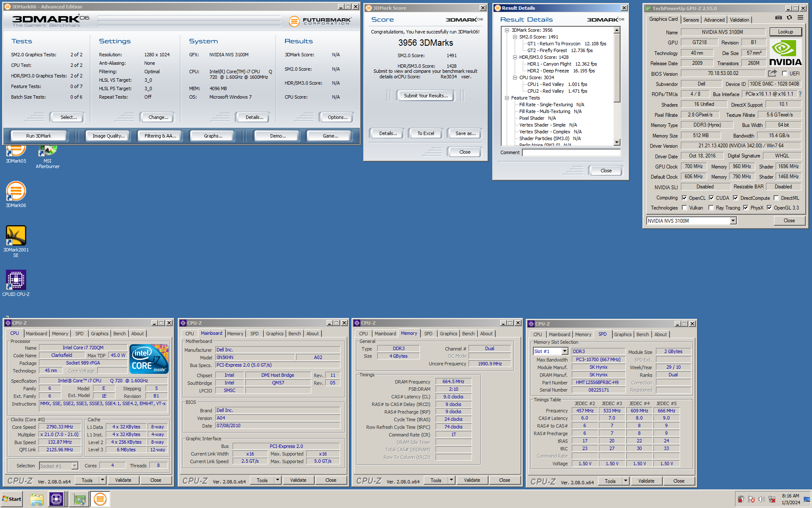Click the Action Center flag icon in tray
812x508 pixels.
[x=752, y=500]
